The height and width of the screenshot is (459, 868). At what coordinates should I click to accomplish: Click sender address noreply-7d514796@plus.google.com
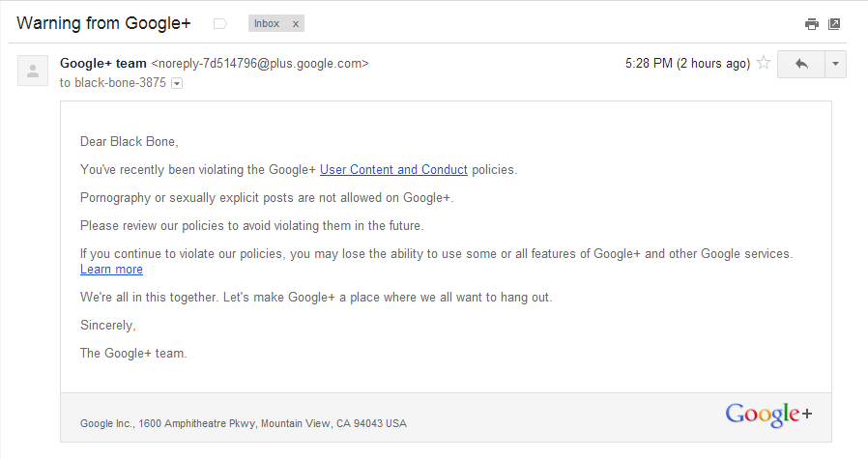[260, 64]
